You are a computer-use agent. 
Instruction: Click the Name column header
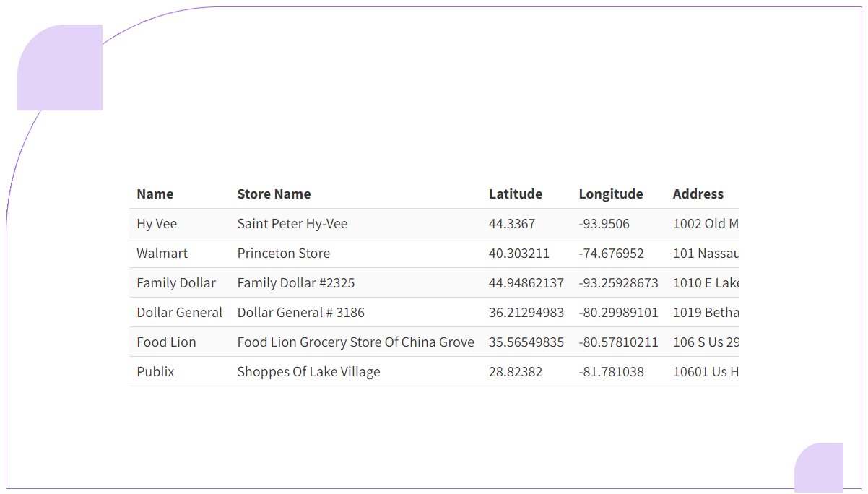click(x=155, y=194)
